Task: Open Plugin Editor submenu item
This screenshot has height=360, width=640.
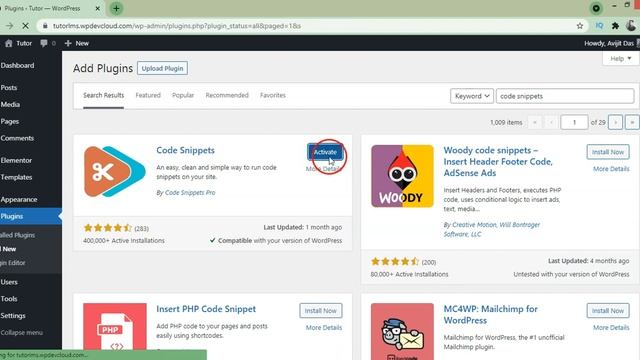Action: tap(13, 263)
